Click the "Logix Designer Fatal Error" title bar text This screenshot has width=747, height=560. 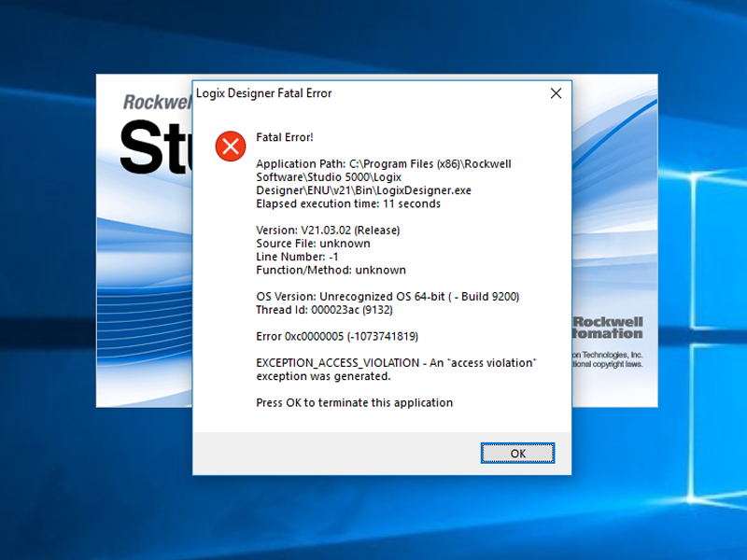pyautogui.click(x=264, y=93)
